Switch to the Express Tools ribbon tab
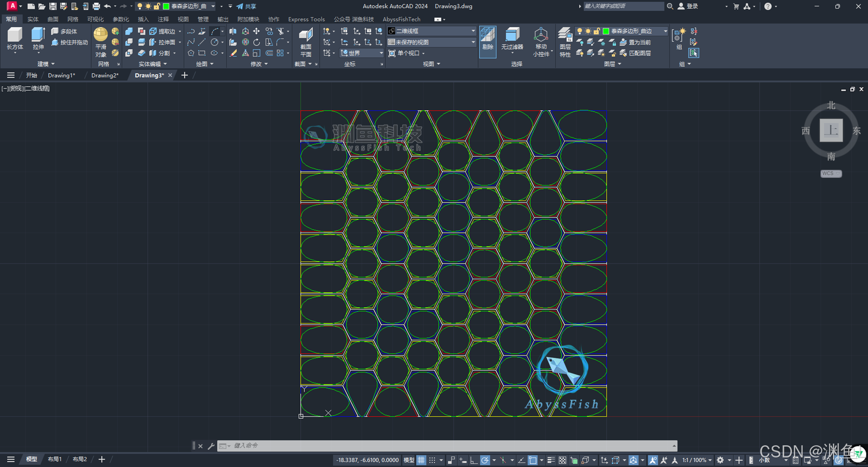868x467 pixels. (306, 19)
